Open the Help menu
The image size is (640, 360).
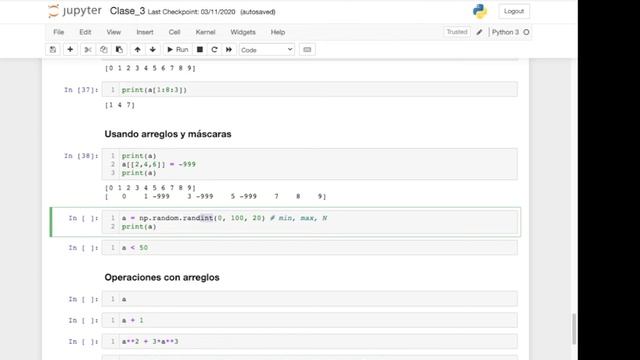coord(278,32)
